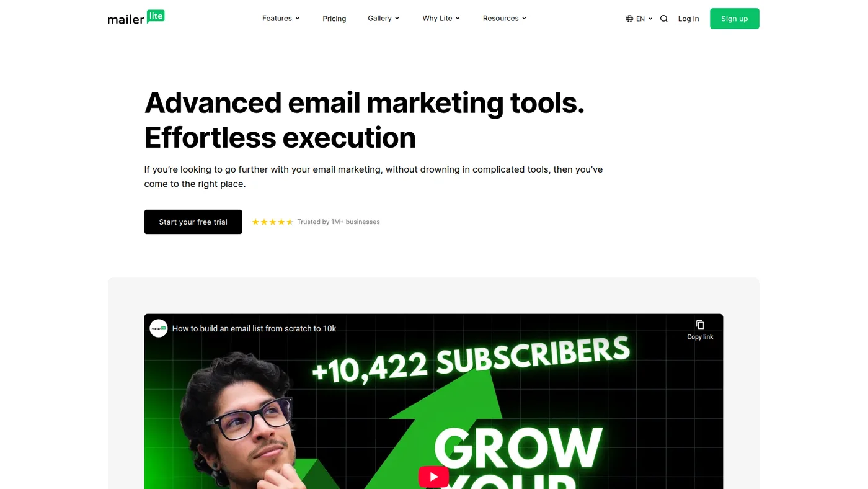
Task: Click the globe language icon
Action: 629,19
